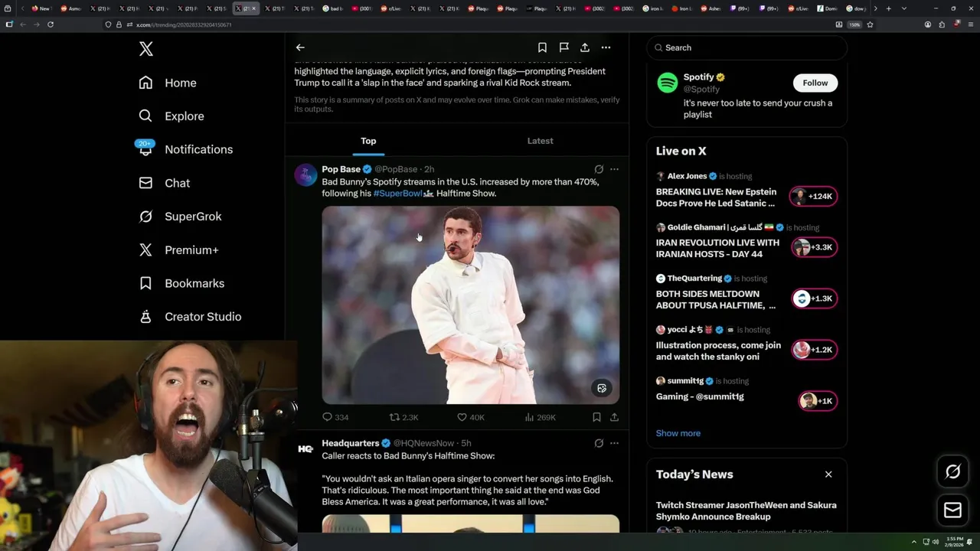The width and height of the screenshot is (980, 551).
Task: Open the floating Grok button
Action: (x=952, y=472)
